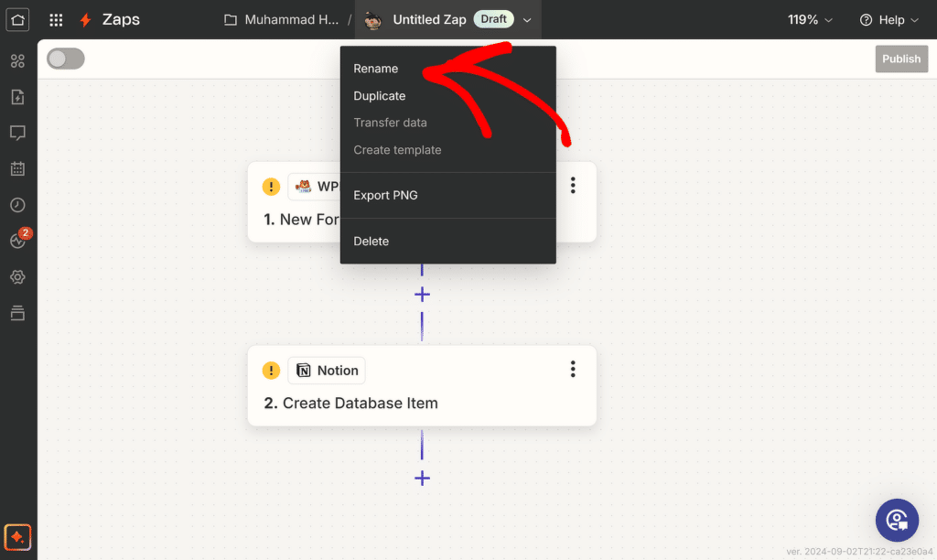Image resolution: width=937 pixels, height=560 pixels.
Task: Open three-dot menu on step 1
Action: click(573, 185)
